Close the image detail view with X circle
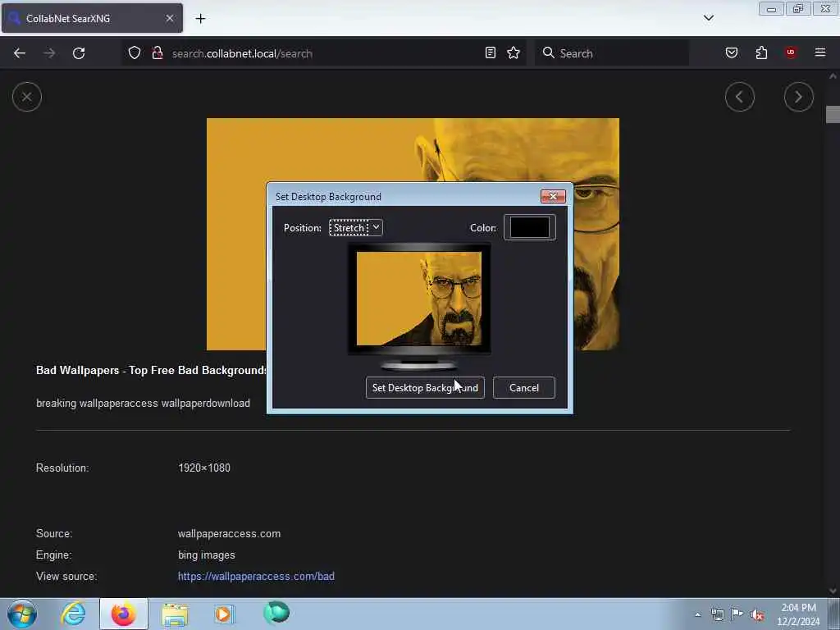Viewport: 840px width, 630px height. pos(27,97)
